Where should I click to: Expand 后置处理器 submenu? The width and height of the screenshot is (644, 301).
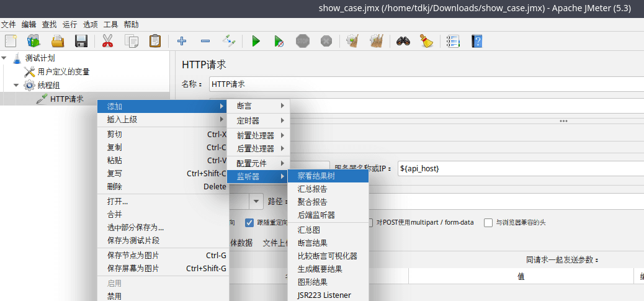[x=259, y=149]
